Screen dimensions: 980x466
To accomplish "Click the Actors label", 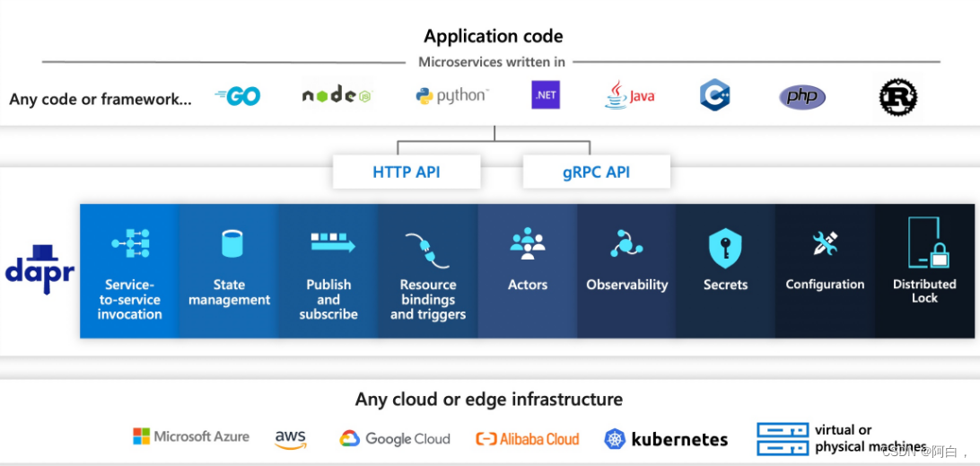I will [528, 285].
